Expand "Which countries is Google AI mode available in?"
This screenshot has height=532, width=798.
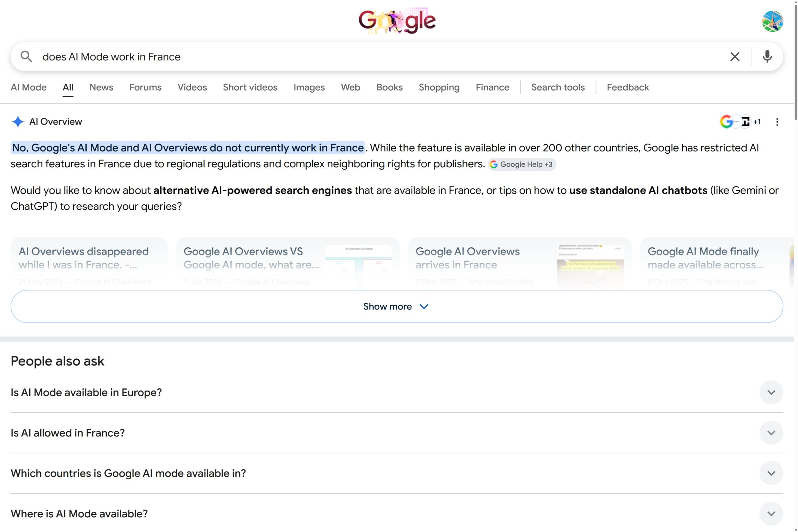click(x=397, y=473)
